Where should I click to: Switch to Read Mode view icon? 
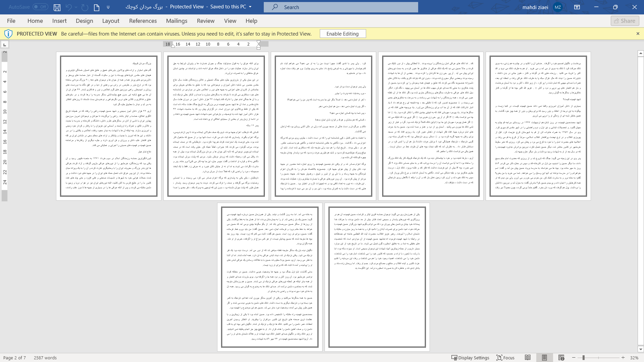[528, 358]
